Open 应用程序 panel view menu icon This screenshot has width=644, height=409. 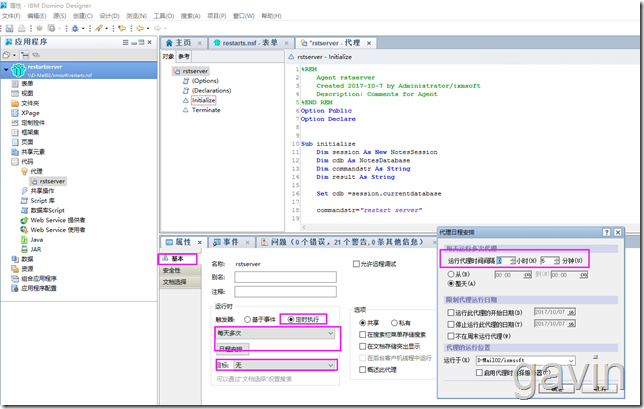pos(126,42)
